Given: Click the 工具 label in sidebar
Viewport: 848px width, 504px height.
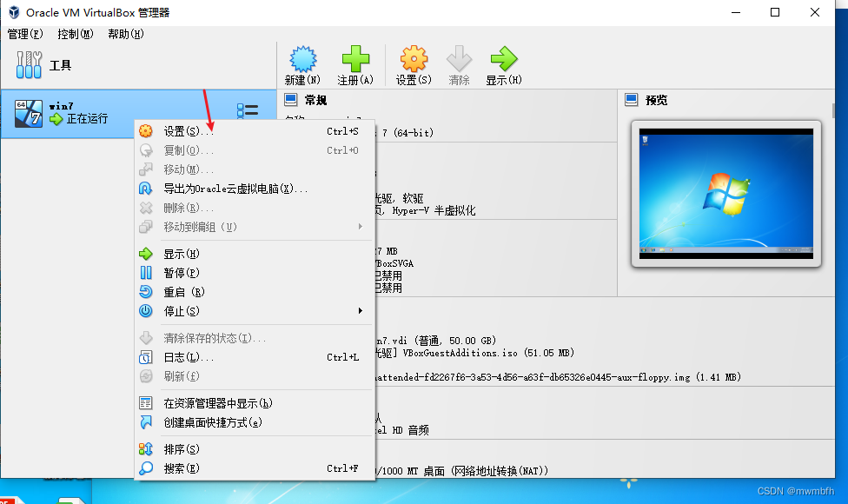Looking at the screenshot, I should tap(60, 65).
